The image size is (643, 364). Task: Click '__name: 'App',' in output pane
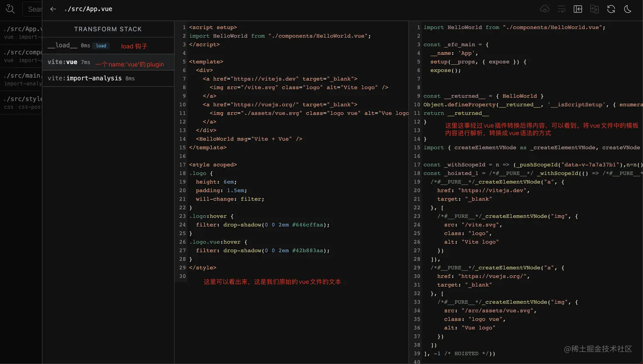(x=454, y=53)
